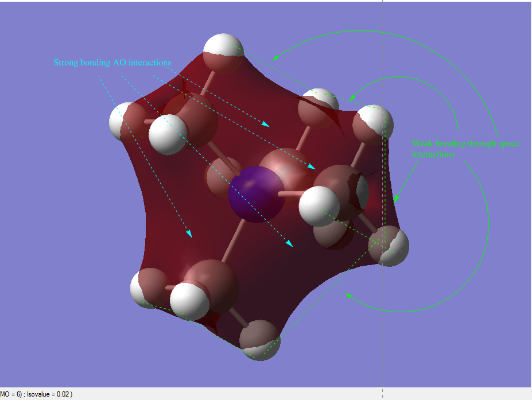
Task: Pick the bottommost hydrogen atom of molecule
Action: (x=260, y=340)
